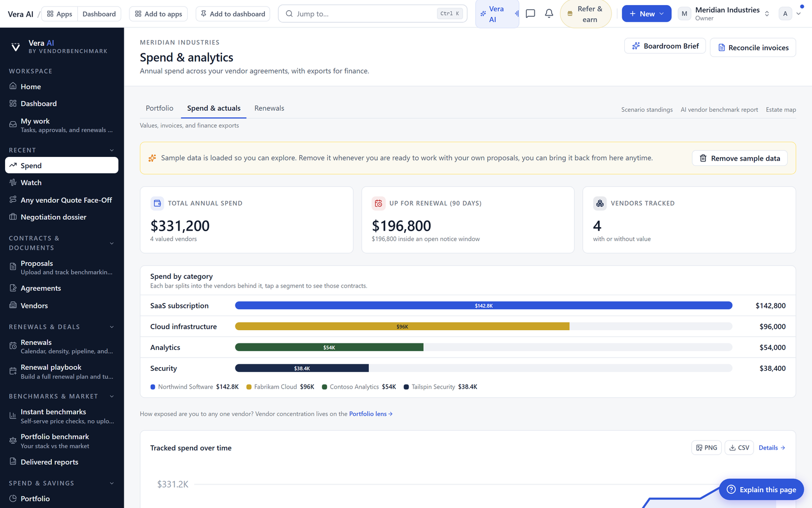
Task: Click the Watch pulse icon in sidebar
Action: 13,182
